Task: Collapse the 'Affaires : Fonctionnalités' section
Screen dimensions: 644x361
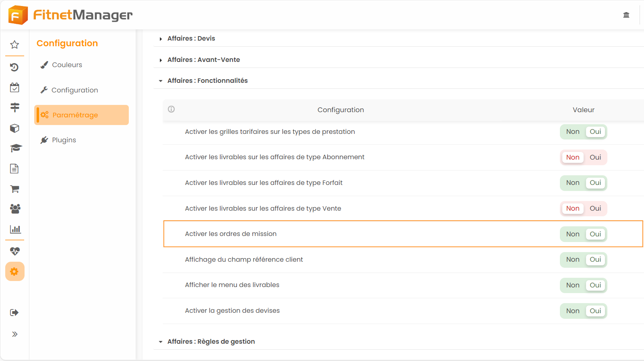Action: [207, 81]
